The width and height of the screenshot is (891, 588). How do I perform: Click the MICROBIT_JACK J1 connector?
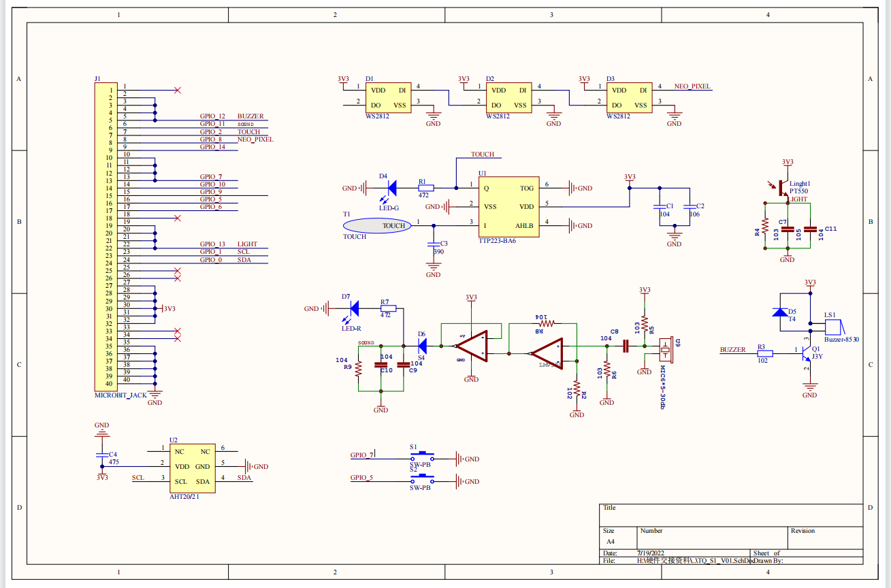[110, 237]
